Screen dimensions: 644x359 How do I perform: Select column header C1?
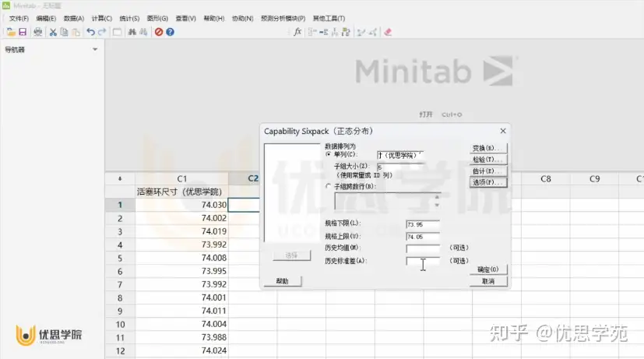[181, 178]
